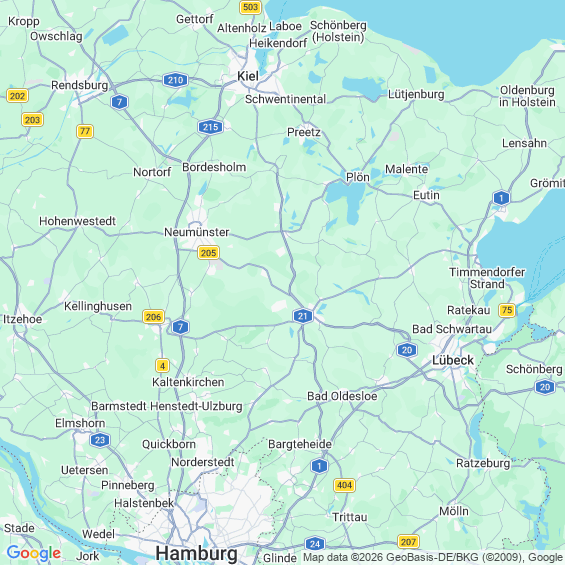Click the yellow 503 road shield
Image resolution: width=565 pixels, height=565 pixels.
click(x=250, y=7)
